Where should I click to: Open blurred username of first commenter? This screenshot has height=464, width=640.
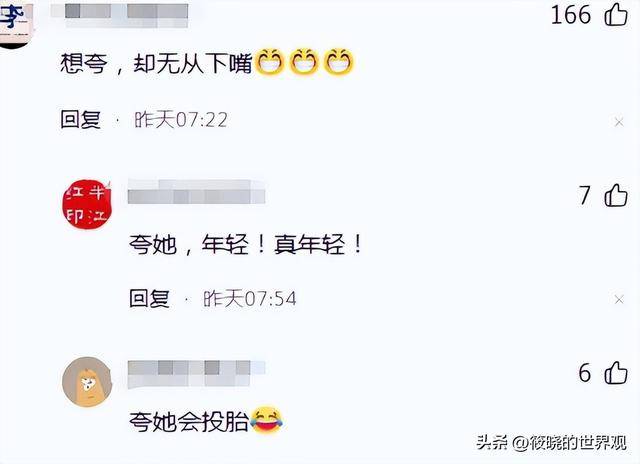click(120, 16)
